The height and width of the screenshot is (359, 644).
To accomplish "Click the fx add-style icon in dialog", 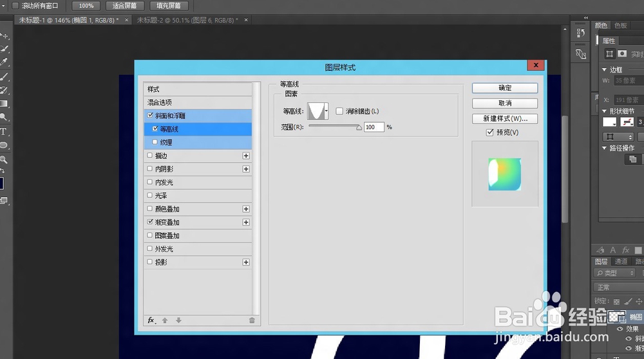I will point(151,320).
